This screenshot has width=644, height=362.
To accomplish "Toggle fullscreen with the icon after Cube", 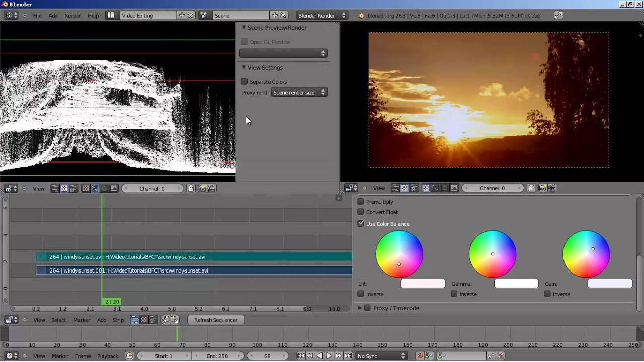I will (x=558, y=15).
